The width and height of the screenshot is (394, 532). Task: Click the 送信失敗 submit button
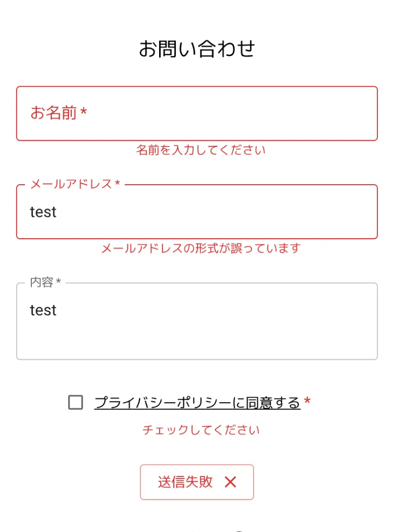click(x=197, y=482)
